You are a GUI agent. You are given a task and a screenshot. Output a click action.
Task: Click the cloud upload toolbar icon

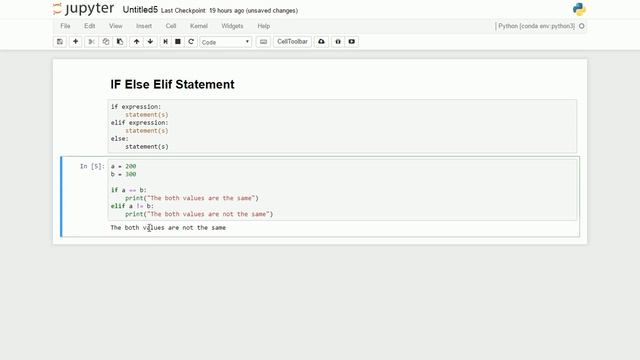click(x=321, y=42)
